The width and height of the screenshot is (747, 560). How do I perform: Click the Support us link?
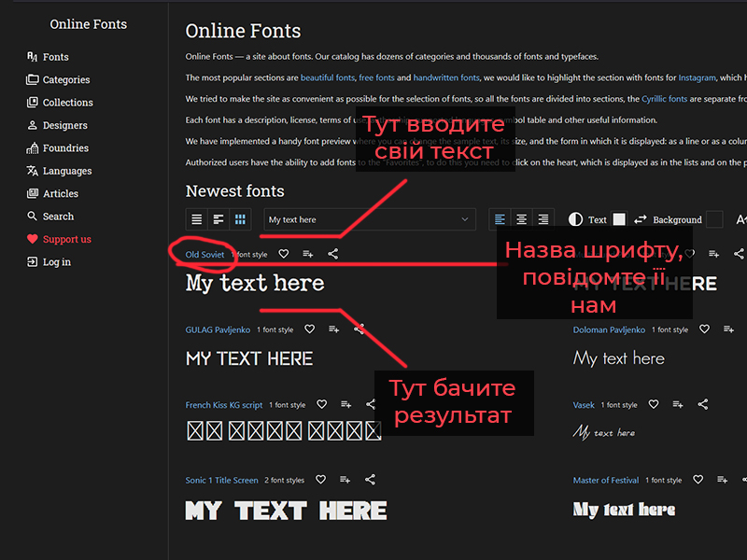click(66, 239)
